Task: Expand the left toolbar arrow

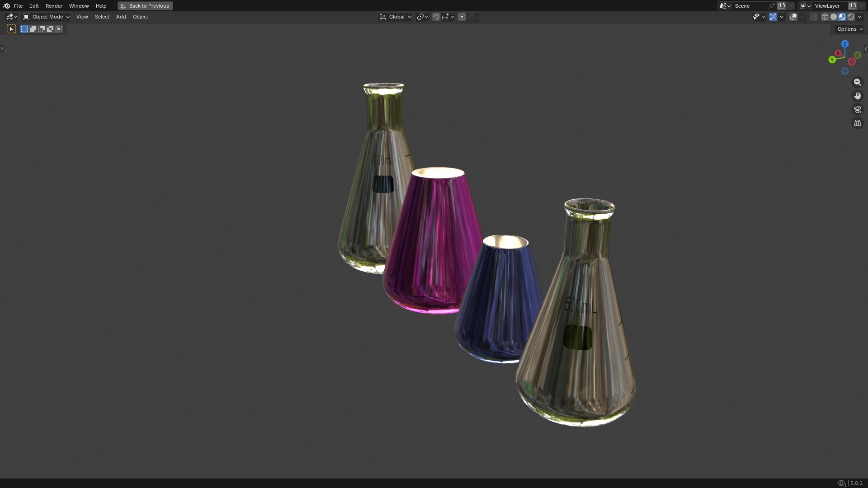Action: pyautogui.click(x=2, y=48)
